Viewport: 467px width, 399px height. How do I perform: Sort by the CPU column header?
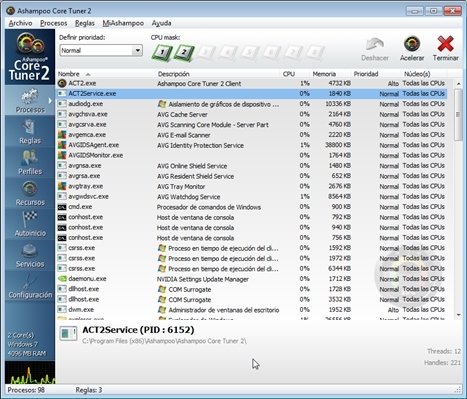pos(289,74)
